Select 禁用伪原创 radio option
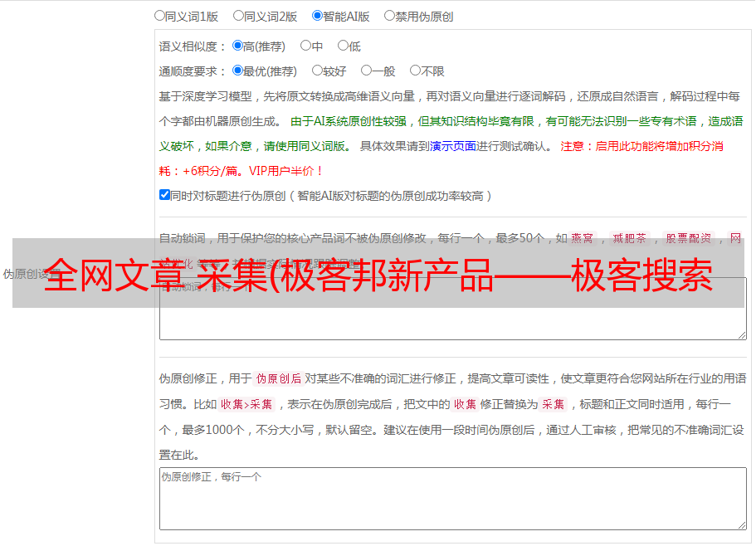756x546 pixels. tap(389, 16)
